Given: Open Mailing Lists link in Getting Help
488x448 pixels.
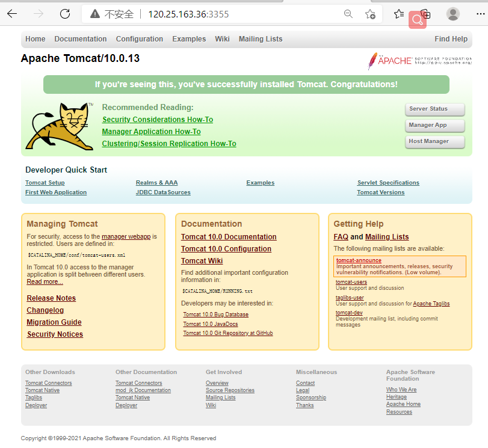Looking at the screenshot, I should (387, 237).
